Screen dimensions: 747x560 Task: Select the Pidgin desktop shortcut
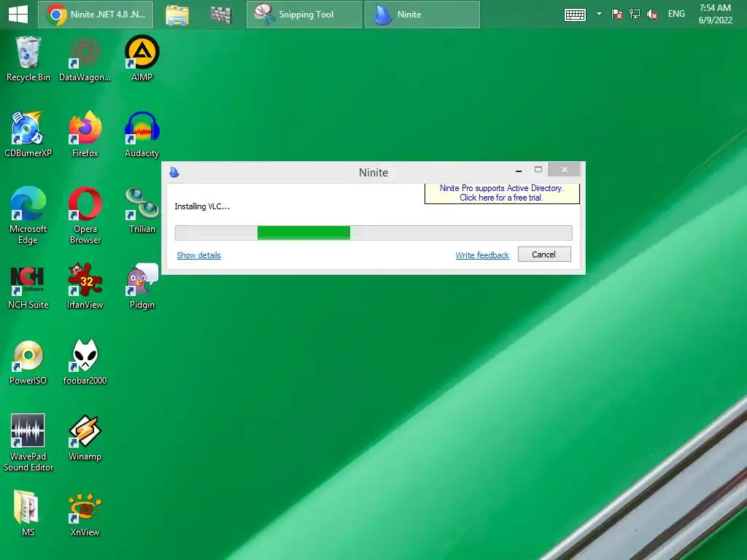click(x=142, y=287)
